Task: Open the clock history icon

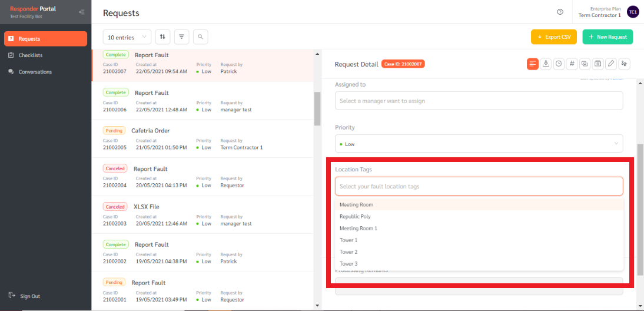Action: [559, 64]
